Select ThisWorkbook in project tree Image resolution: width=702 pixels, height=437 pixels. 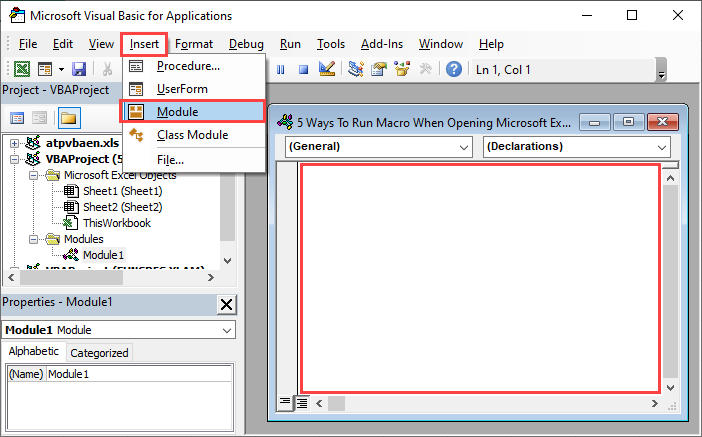coord(116,223)
